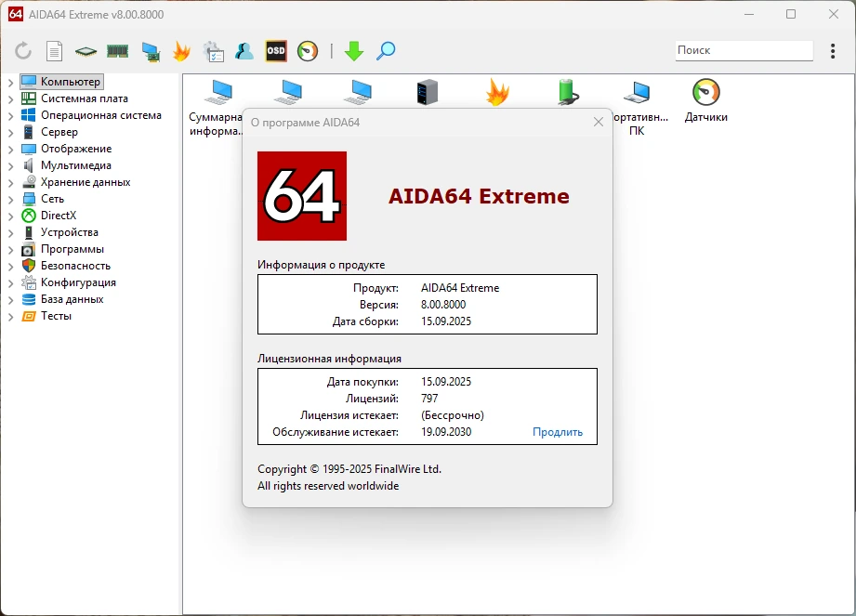856x616 pixels.
Task: Expand the DirectX tree node
Action: click(10, 216)
